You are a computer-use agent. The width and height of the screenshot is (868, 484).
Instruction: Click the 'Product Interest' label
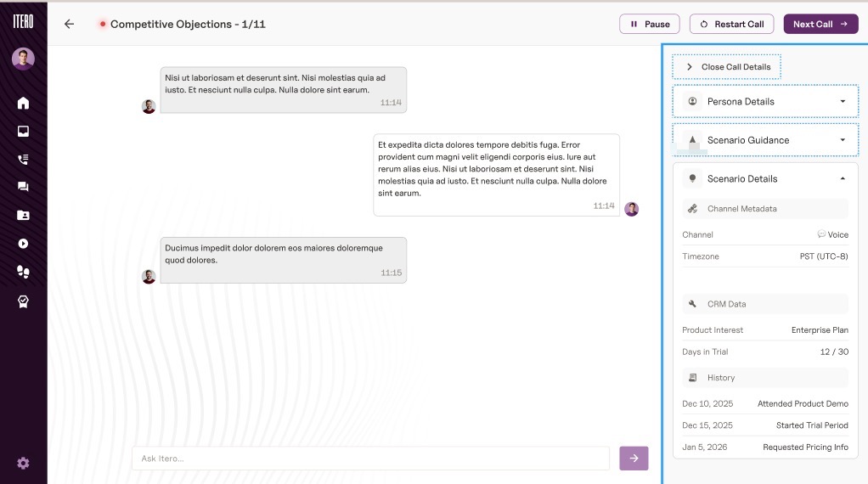(713, 329)
